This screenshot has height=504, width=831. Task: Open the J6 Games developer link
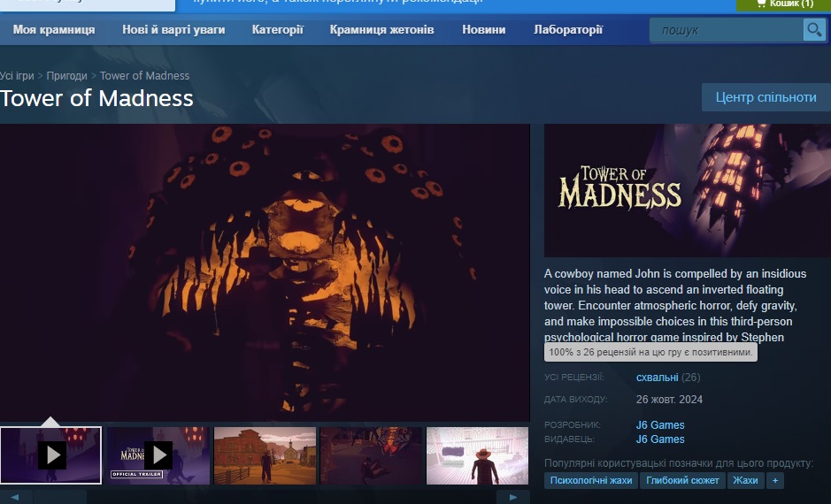(660, 425)
